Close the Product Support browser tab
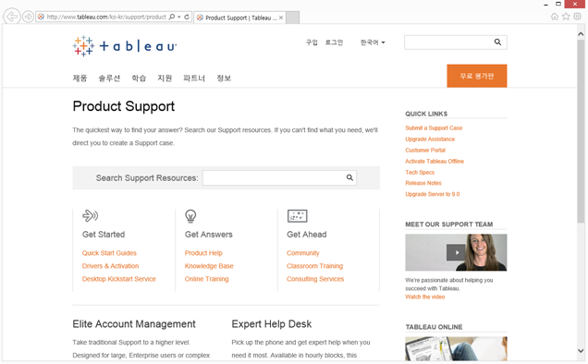This screenshot has width=588, height=364. [x=281, y=18]
